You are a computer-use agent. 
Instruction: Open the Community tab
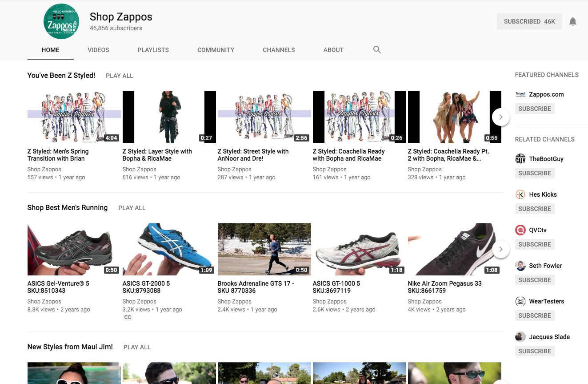click(216, 50)
